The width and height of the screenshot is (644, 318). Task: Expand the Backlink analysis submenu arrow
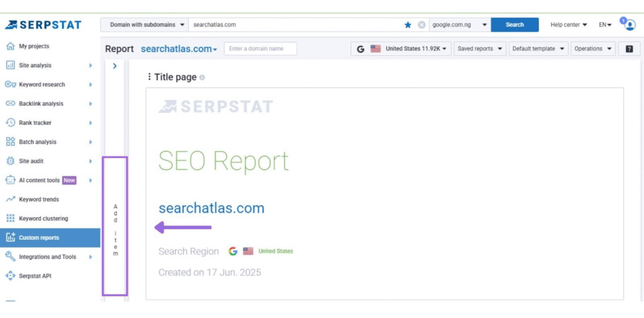pyautogui.click(x=91, y=104)
